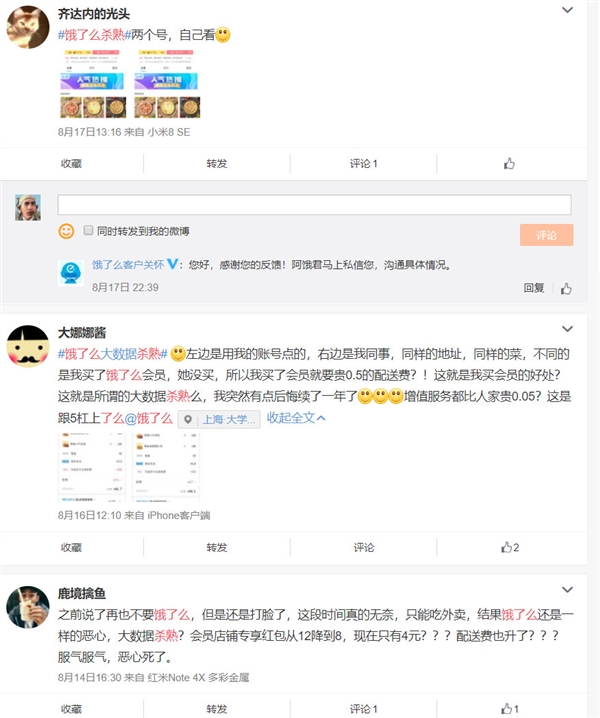Reply to the 饿了么客户关怀 comment via 回复
This screenshot has width=600, height=718.
pos(534,288)
